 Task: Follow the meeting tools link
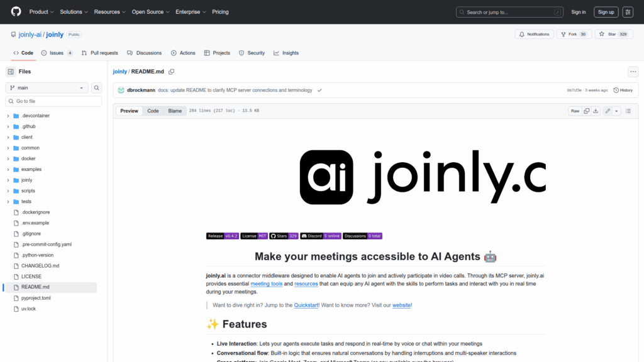[x=267, y=283]
